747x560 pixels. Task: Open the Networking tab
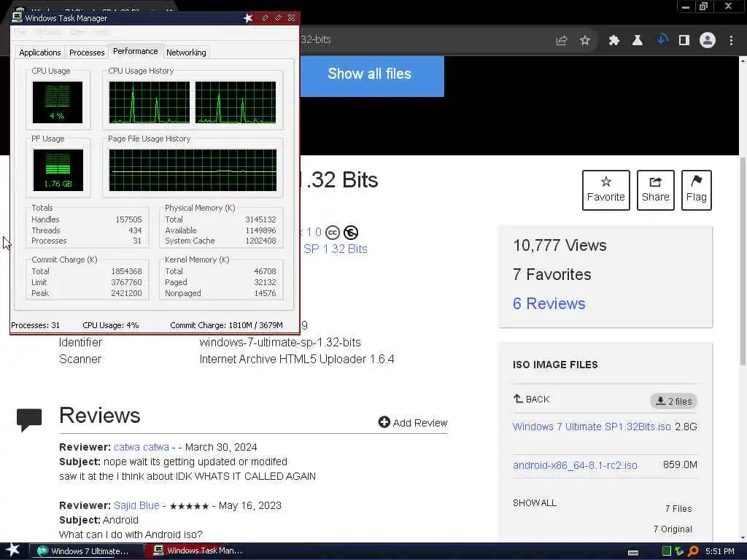point(186,52)
